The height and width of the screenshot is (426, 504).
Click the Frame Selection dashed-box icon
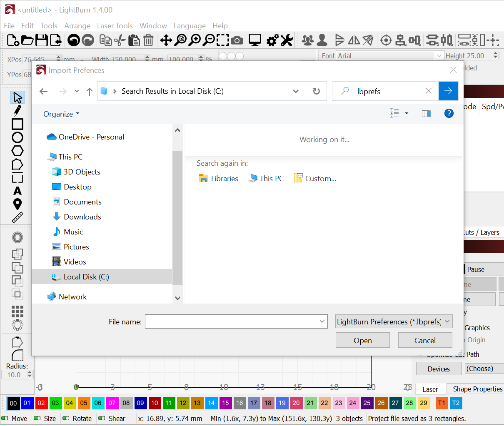(223, 40)
